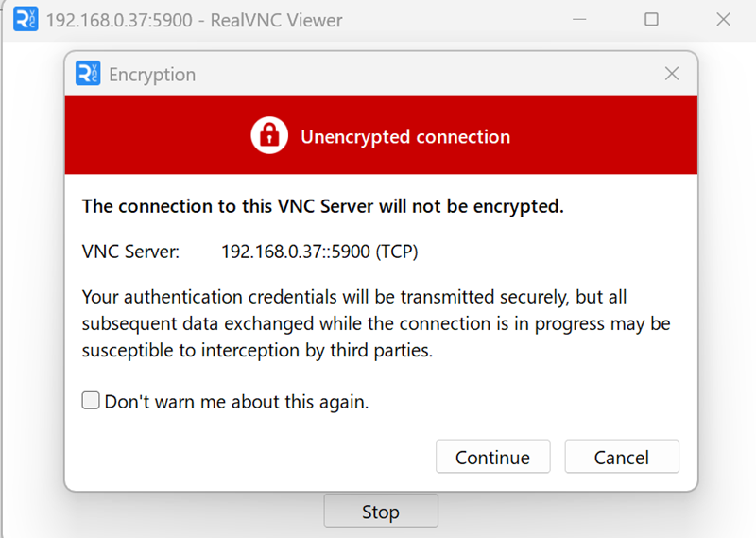Click the white padlock icon in the red banner
Screen dimensions: 756x538
269,136
